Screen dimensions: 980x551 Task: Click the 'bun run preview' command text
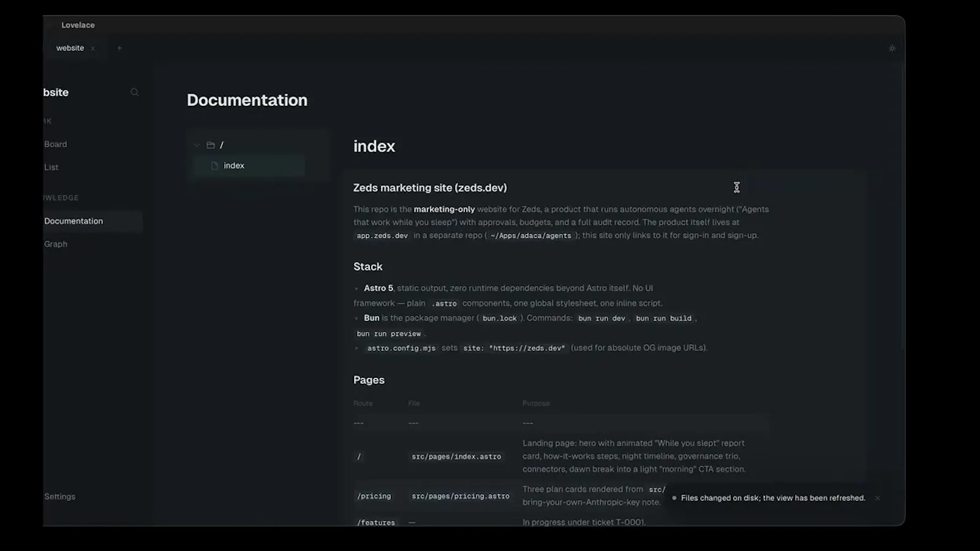(389, 334)
